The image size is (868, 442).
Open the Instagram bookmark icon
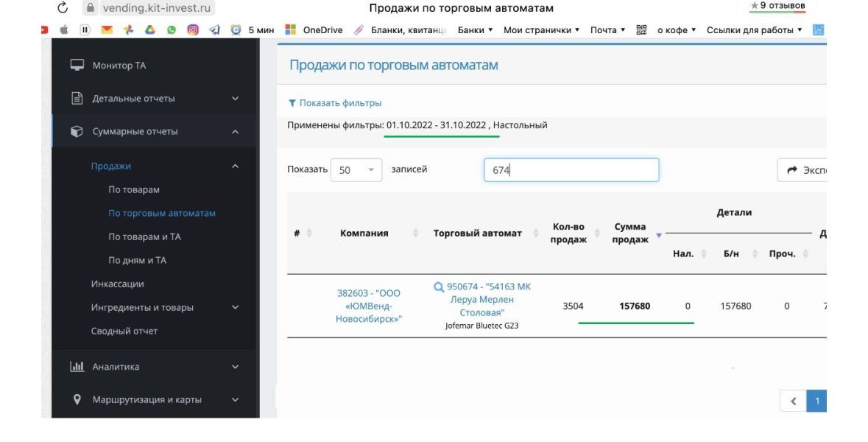(x=193, y=30)
